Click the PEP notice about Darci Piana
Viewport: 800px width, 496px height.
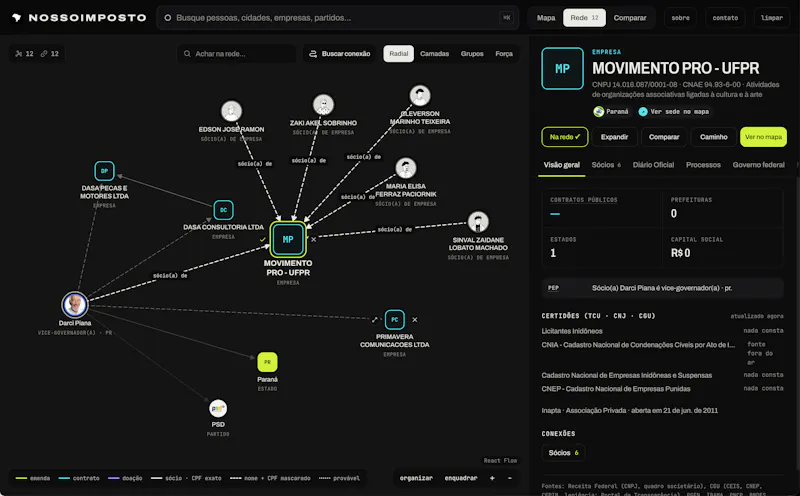662,288
